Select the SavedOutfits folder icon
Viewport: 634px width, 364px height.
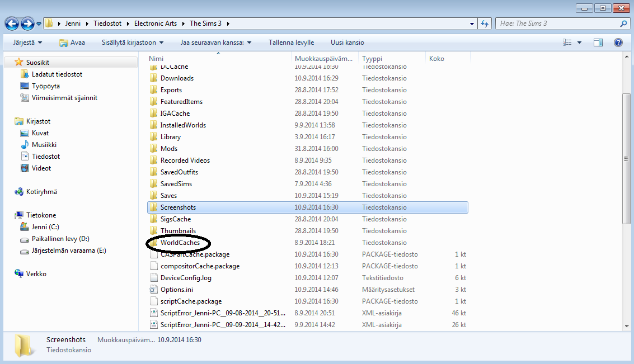(153, 171)
